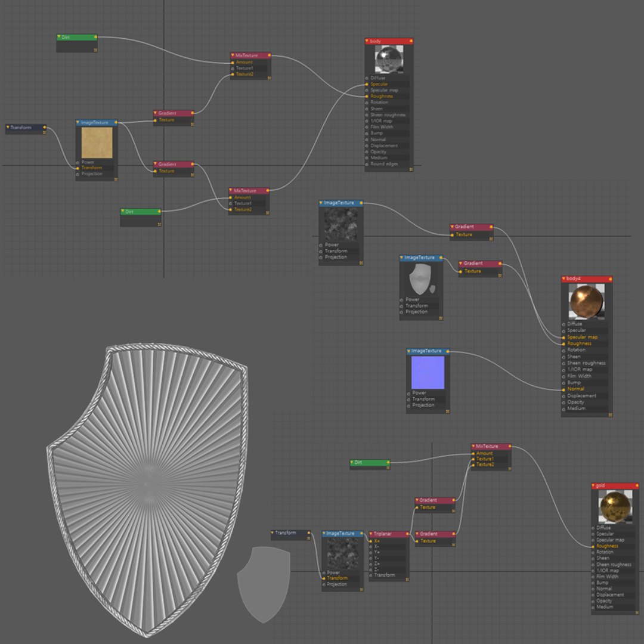Viewport: 644px width, 644px height.
Task: Click the X+ input pin on Triplanar node
Action: pyautogui.click(x=371, y=541)
